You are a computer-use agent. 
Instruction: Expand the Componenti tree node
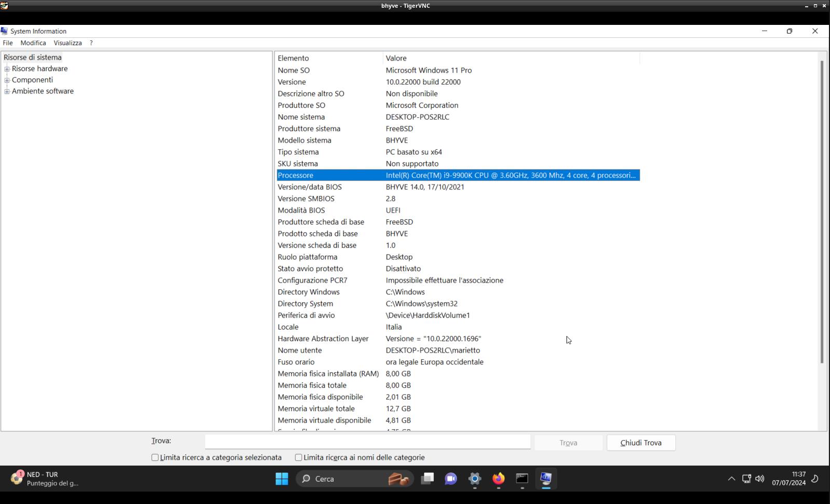7,80
